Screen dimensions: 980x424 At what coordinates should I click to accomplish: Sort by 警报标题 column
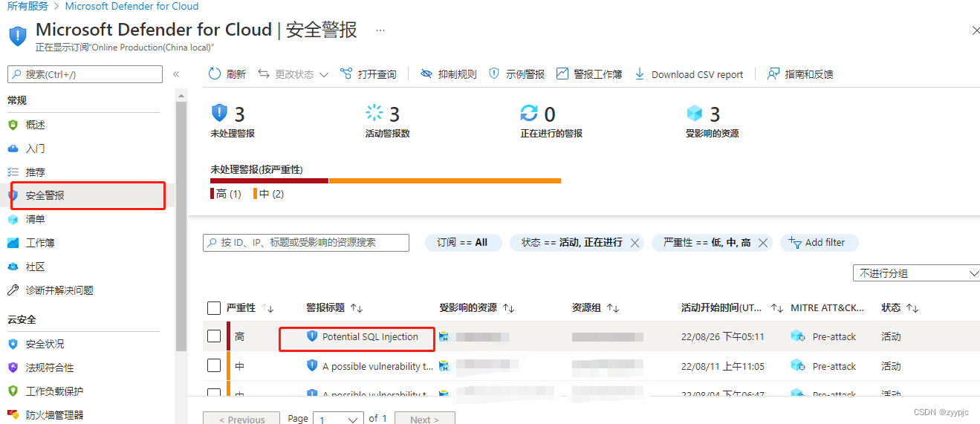point(335,307)
